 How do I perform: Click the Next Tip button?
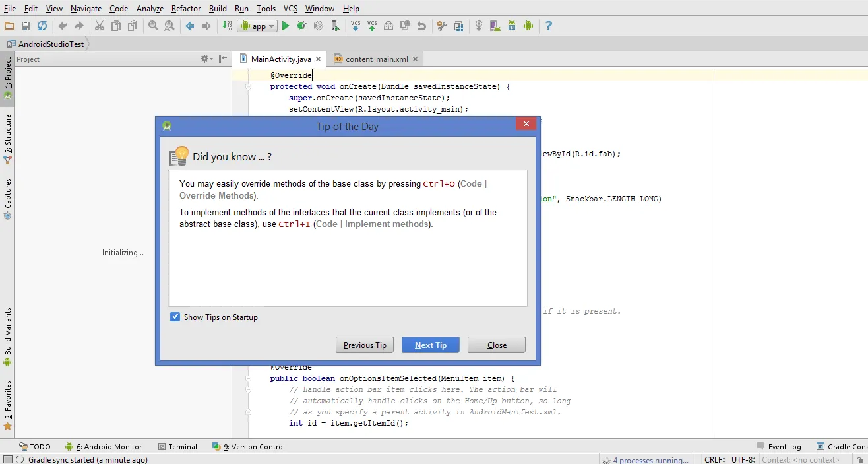(431, 345)
